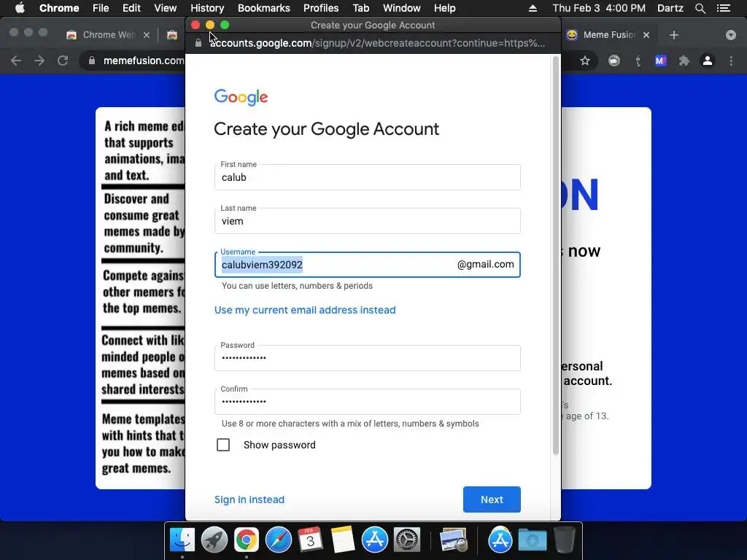Screen dimensions: 747x560
Task: Click the Next button
Action: 492,499
